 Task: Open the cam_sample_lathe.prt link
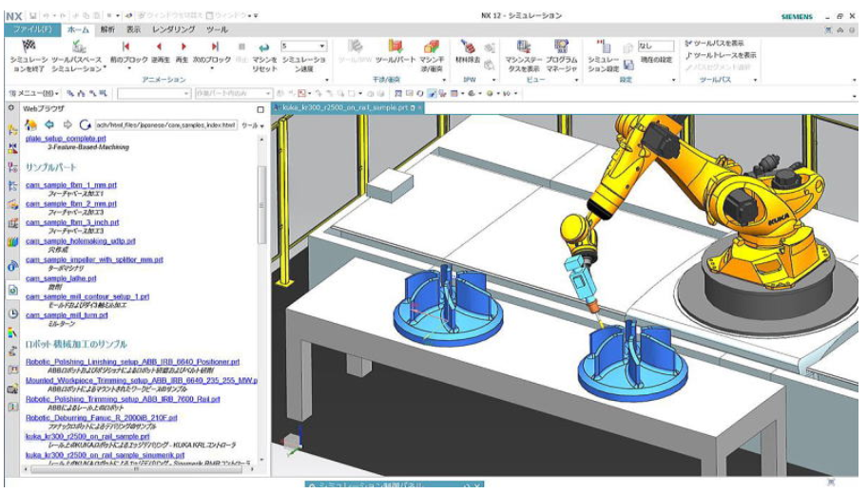[61, 278]
